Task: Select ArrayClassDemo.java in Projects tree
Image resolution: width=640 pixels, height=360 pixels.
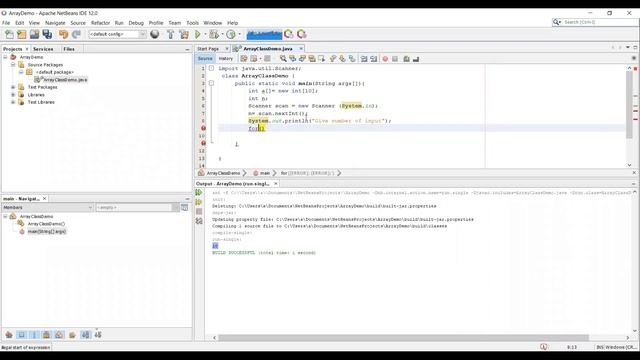Action: point(65,80)
